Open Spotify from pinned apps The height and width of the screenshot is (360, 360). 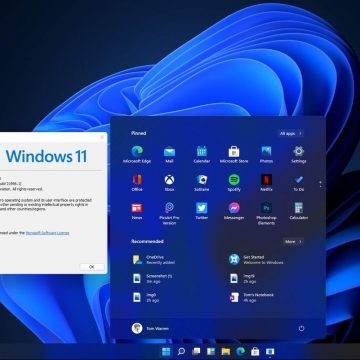pos(234,183)
